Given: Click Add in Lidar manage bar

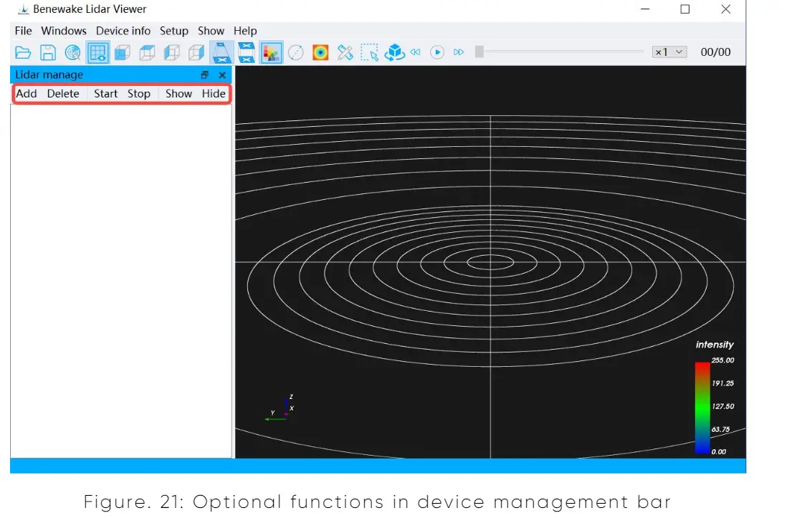Looking at the screenshot, I should 27,94.
